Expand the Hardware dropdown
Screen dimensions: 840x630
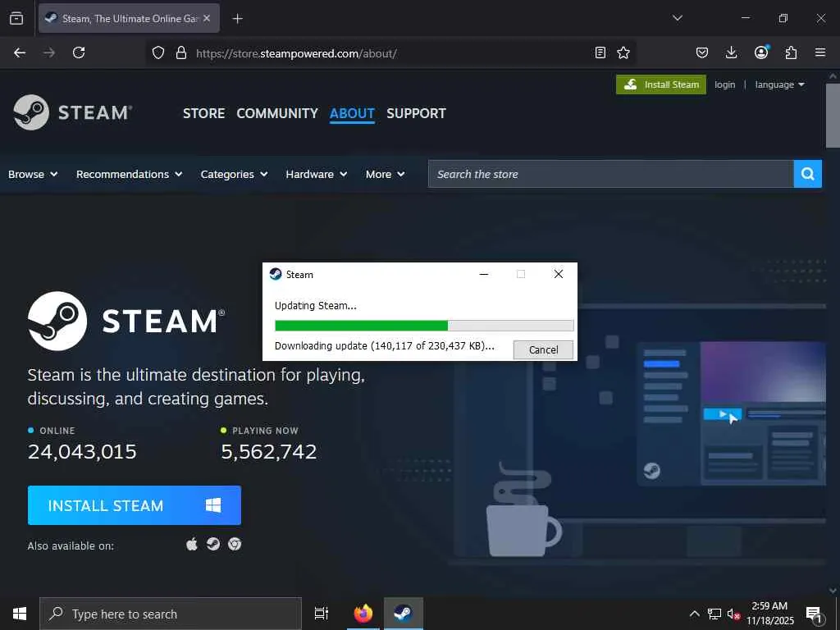pyautogui.click(x=317, y=174)
